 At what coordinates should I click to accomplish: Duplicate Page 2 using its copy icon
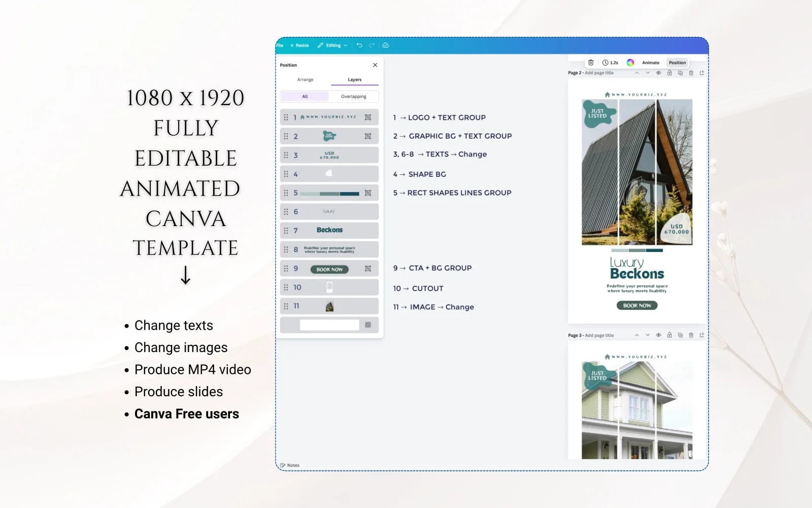[680, 73]
